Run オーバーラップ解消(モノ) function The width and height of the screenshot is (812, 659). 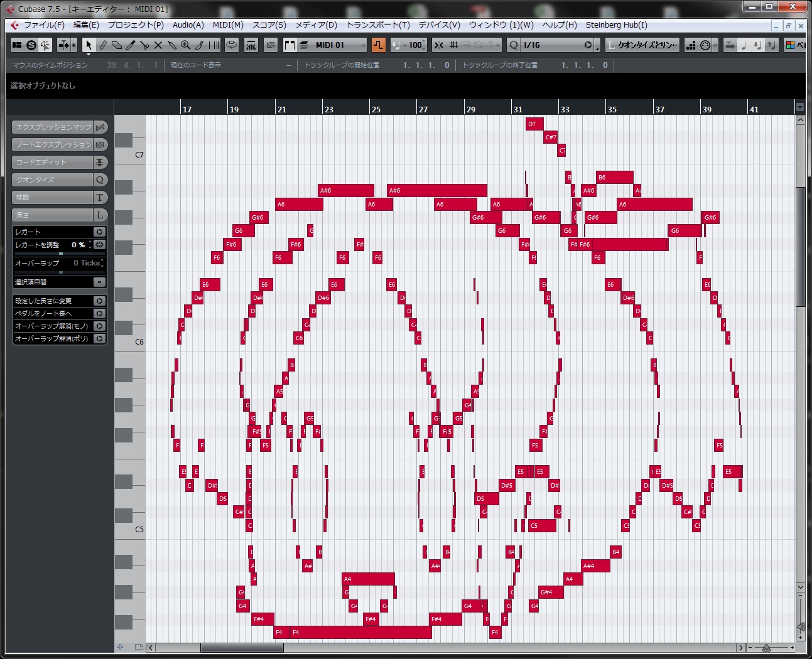pos(99,326)
